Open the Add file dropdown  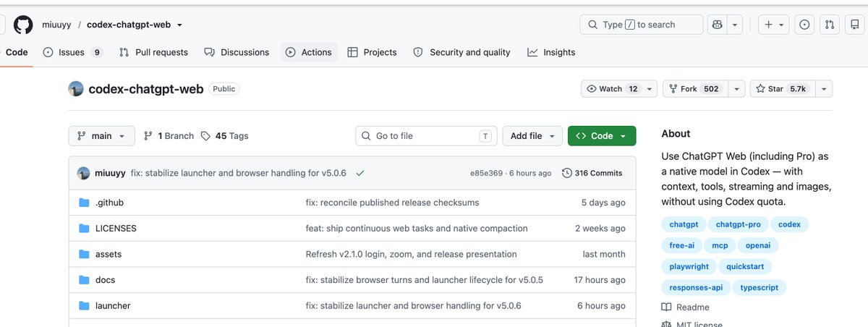click(532, 136)
